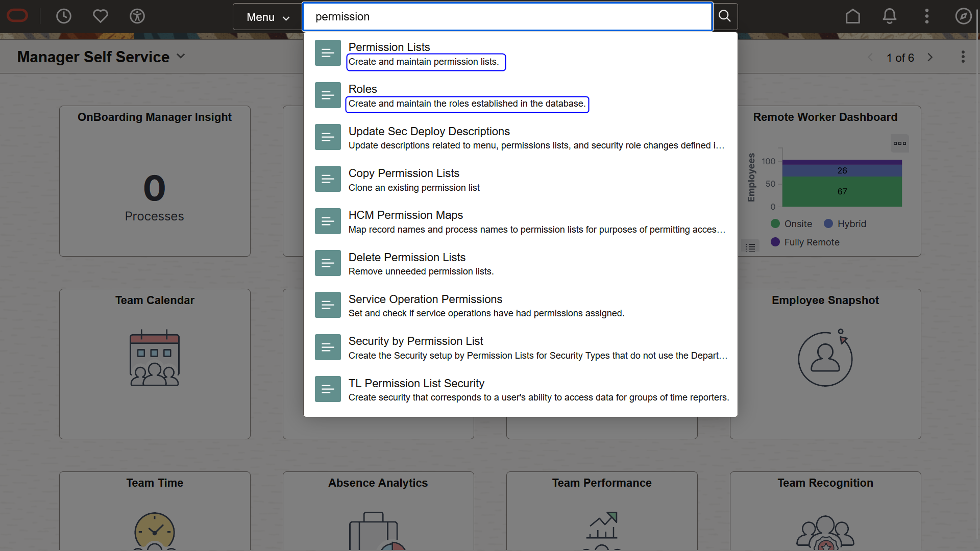Image resolution: width=980 pixels, height=551 pixels.
Task: Expand the Menu dropdown
Action: [267, 17]
